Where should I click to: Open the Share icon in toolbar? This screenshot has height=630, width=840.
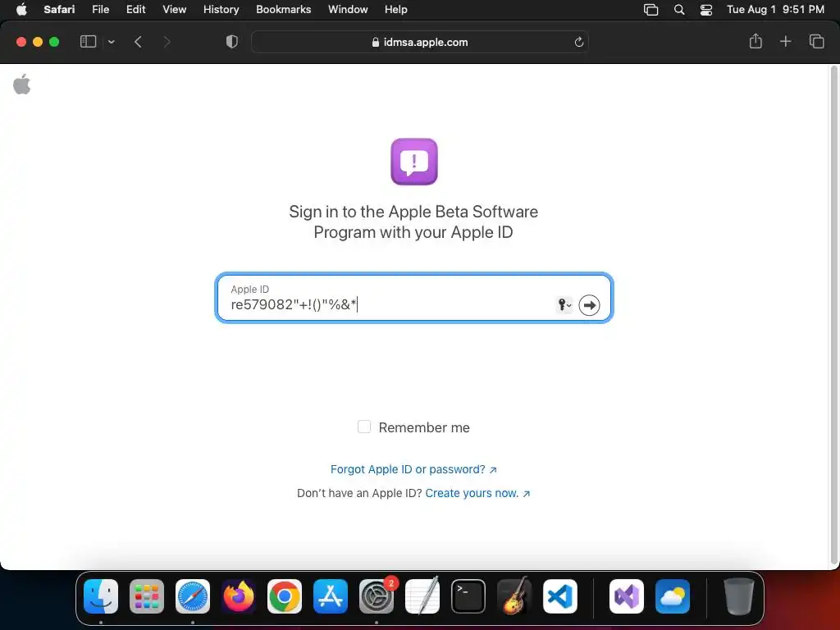(756, 41)
